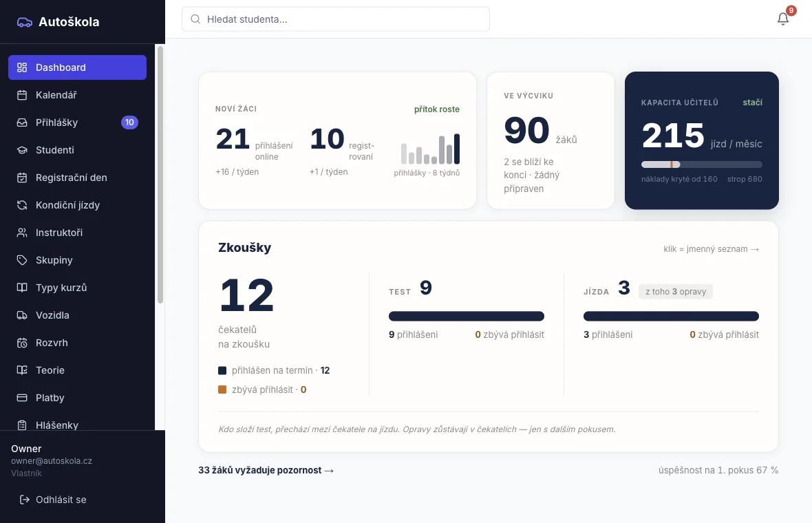Click the Rozvrh calendar-clock icon
The image size is (812, 523).
(x=22, y=343)
